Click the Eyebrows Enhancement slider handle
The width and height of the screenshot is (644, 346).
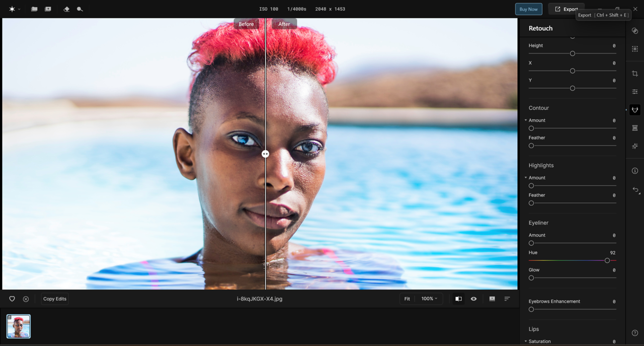531,309
